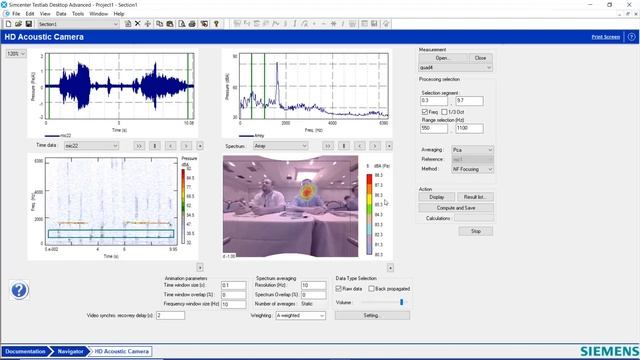Click the Paste toolbar icon

click(x=170, y=24)
